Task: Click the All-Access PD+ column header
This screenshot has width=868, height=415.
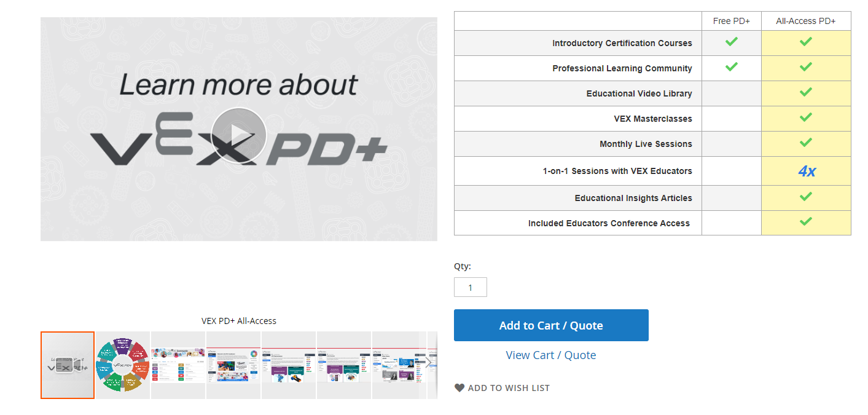Action: click(x=806, y=21)
